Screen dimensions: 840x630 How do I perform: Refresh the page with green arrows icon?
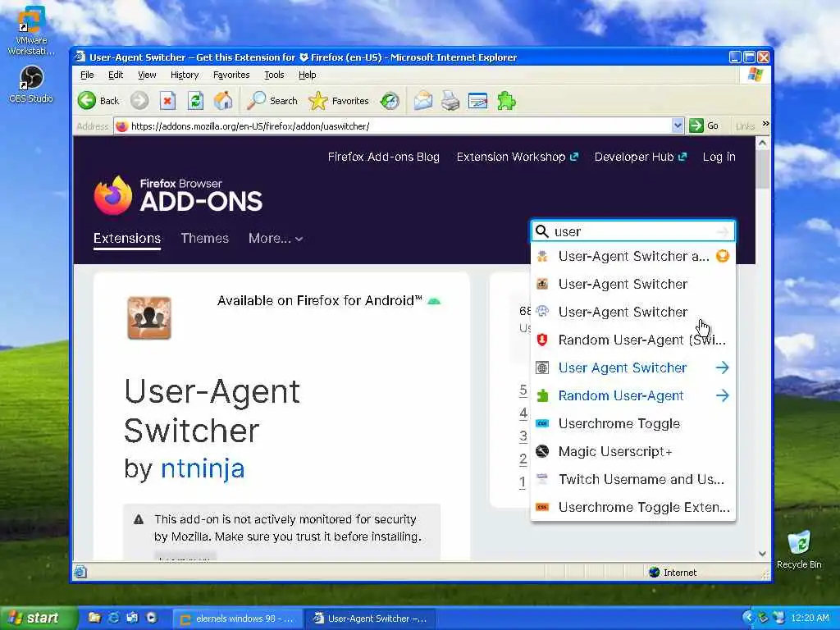(195, 101)
